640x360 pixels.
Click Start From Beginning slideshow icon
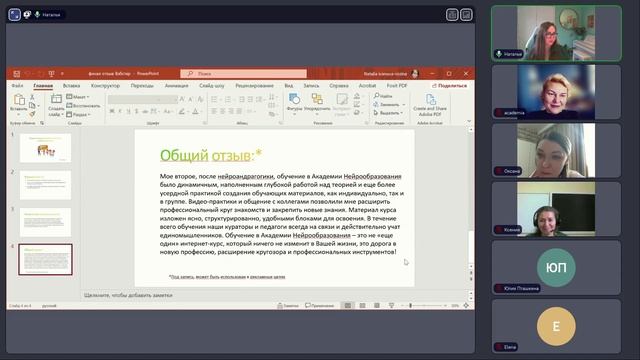coord(51,74)
